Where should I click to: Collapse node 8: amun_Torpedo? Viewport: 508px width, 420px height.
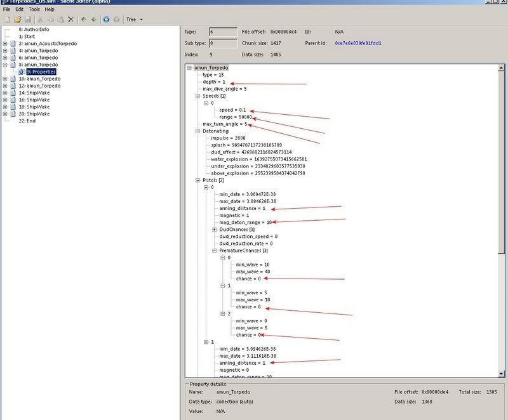5,65
